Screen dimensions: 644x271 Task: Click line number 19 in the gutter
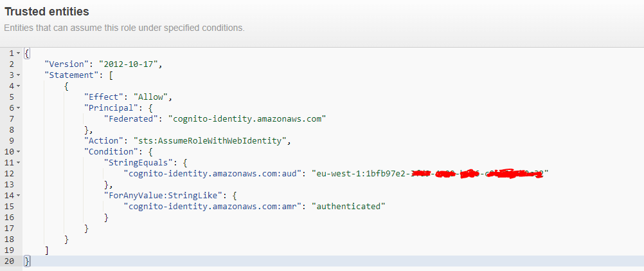(x=10, y=250)
